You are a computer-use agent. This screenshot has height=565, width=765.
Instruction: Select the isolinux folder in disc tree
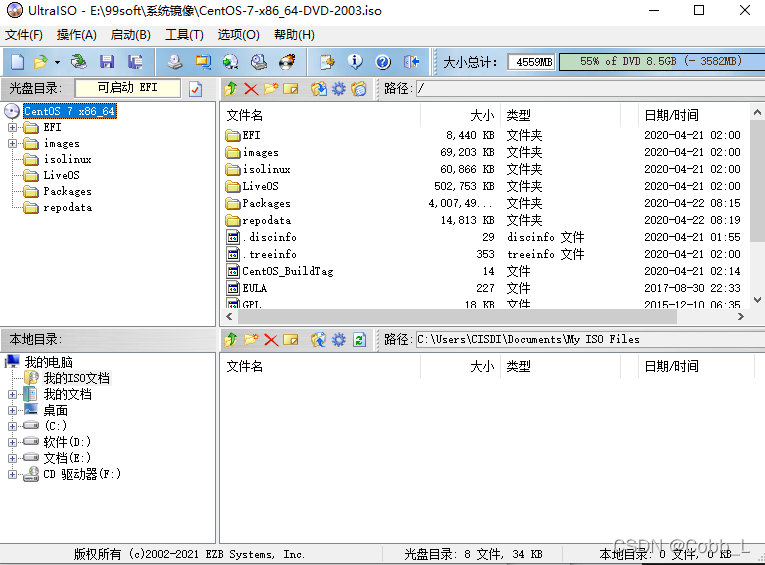click(67, 159)
